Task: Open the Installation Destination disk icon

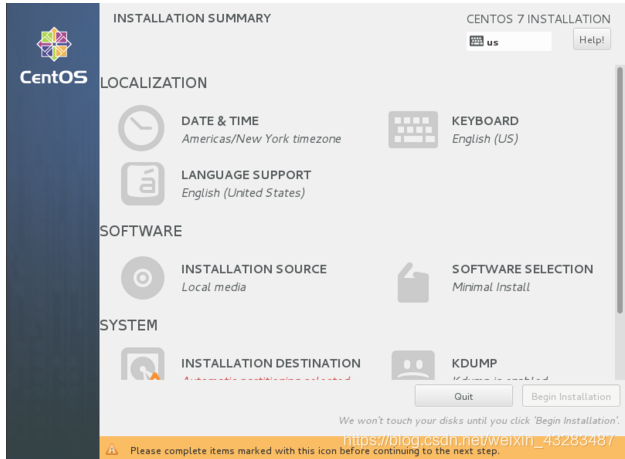Action: click(143, 363)
